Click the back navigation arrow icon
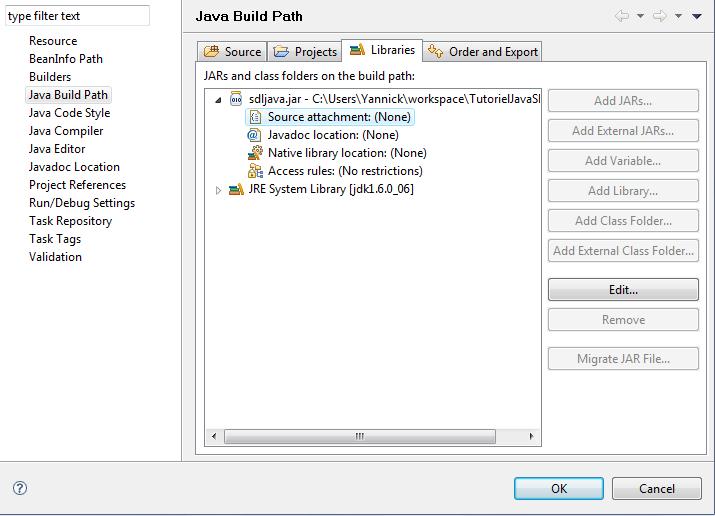715x516 pixels. tap(622, 16)
